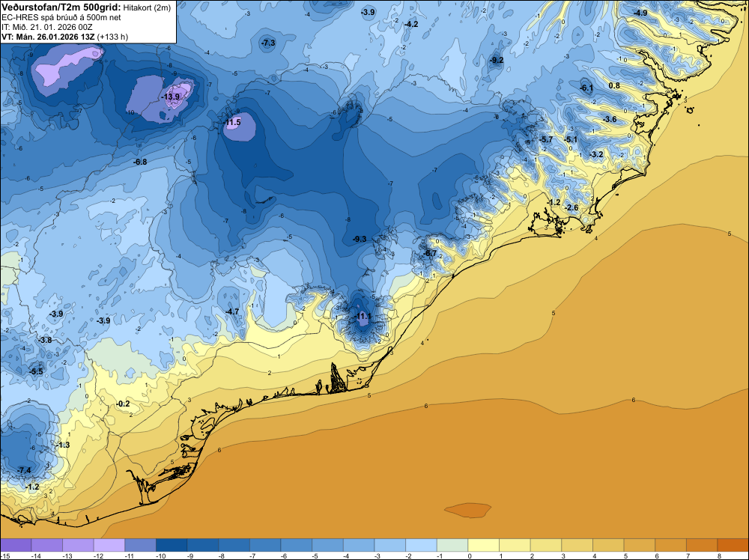This screenshot has height=560, width=749.
Task: Click the 11.5 value in the purple patch
Action: pos(233,123)
